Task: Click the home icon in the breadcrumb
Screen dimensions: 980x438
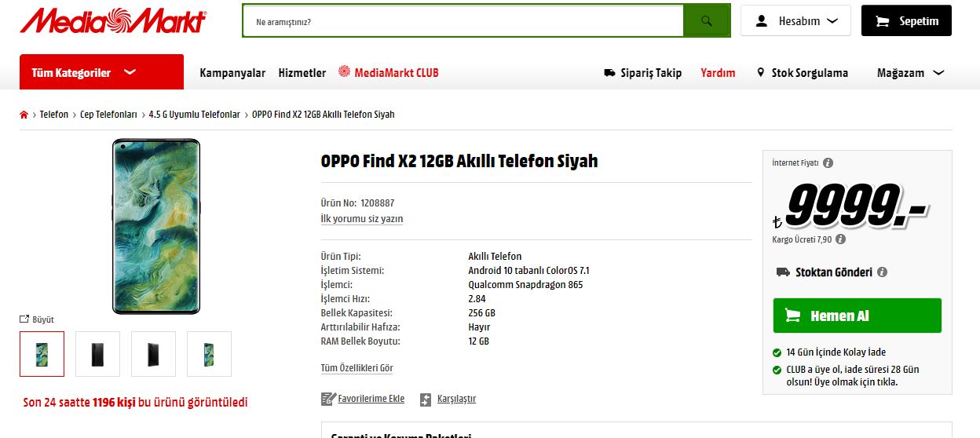Action: pyautogui.click(x=24, y=115)
